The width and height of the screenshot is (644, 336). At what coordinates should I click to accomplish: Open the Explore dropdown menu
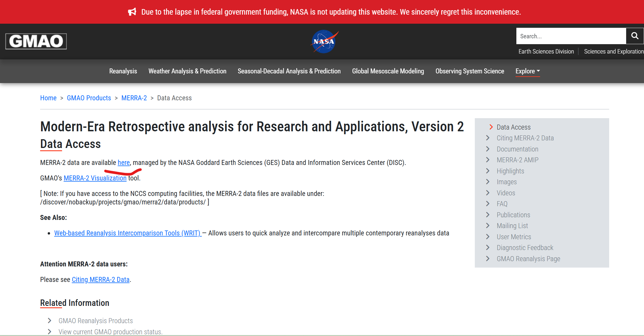[527, 71]
